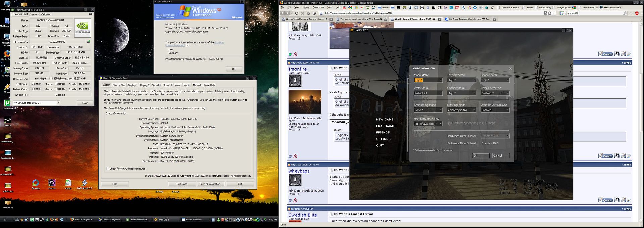Image resolution: width=644 pixels, height=228 pixels.
Task: Open the demos desktop icon
Action: click(x=52, y=184)
